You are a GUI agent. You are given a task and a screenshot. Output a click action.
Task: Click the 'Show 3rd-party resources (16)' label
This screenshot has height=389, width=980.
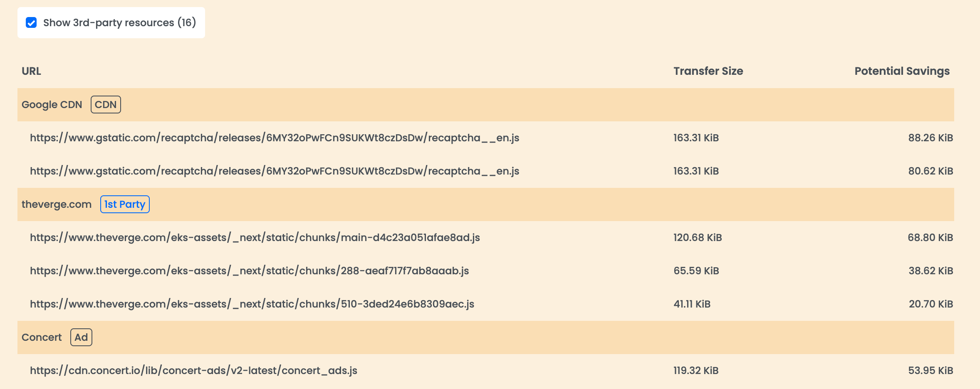[120, 22]
